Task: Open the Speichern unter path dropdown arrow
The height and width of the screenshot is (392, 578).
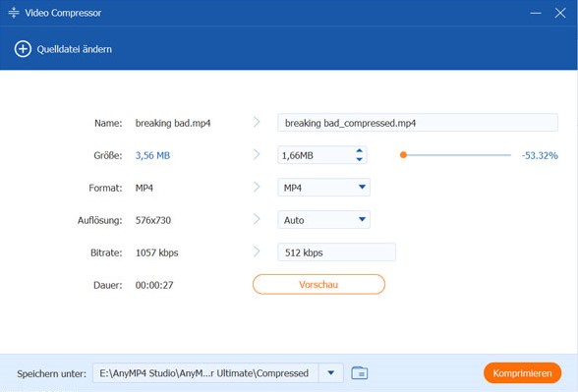Action: click(331, 373)
